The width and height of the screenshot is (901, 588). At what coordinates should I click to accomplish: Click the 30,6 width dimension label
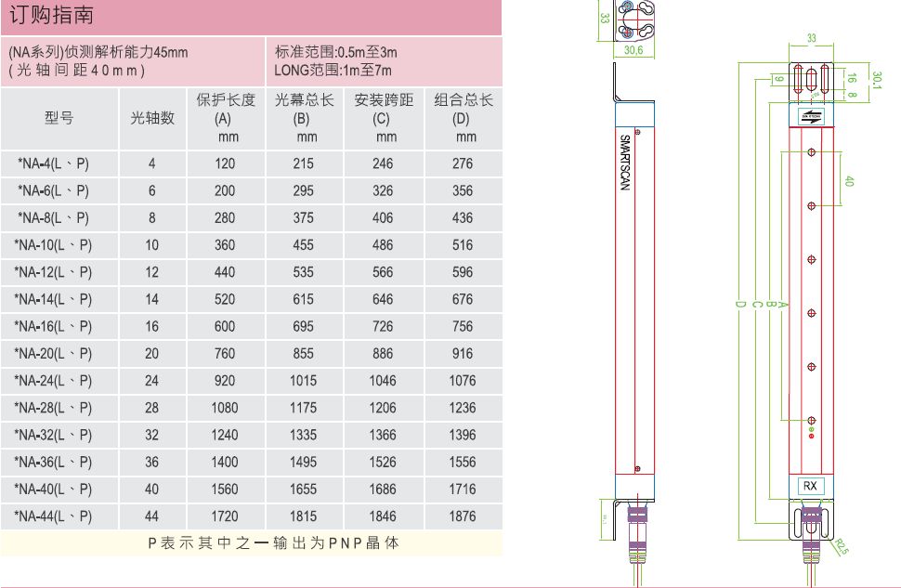[634, 52]
